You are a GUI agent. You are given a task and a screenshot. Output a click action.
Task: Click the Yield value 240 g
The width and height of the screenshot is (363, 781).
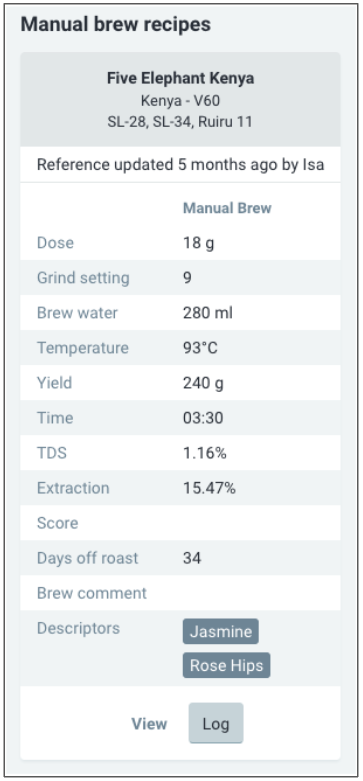203,383
